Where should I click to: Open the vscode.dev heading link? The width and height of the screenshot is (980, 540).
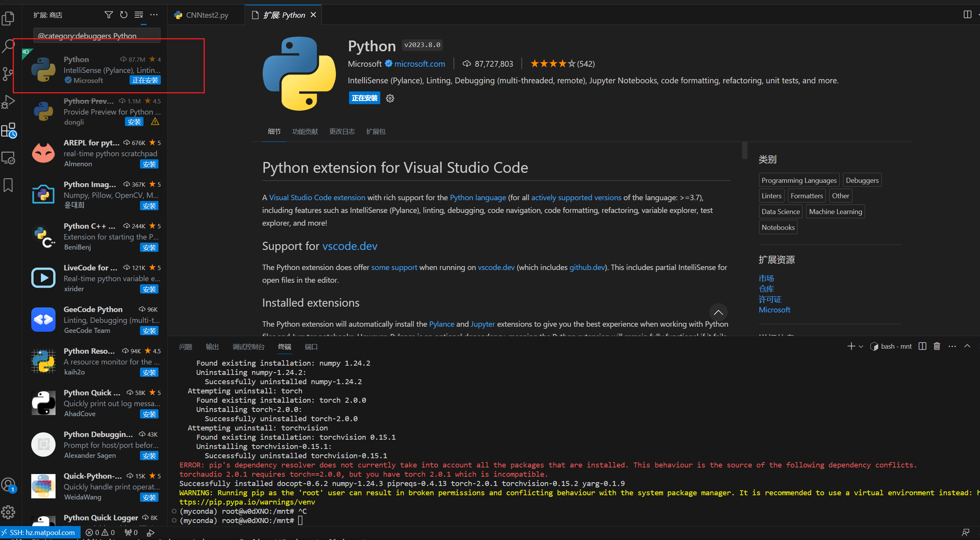tap(349, 246)
